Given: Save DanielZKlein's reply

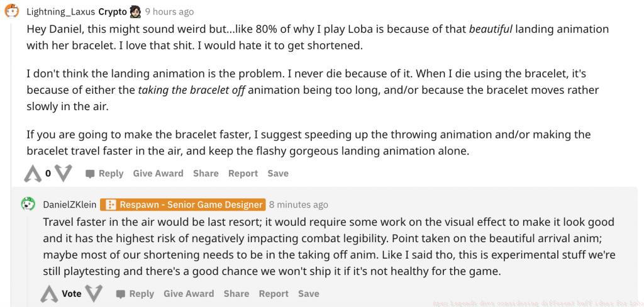Looking at the screenshot, I should point(308,294).
